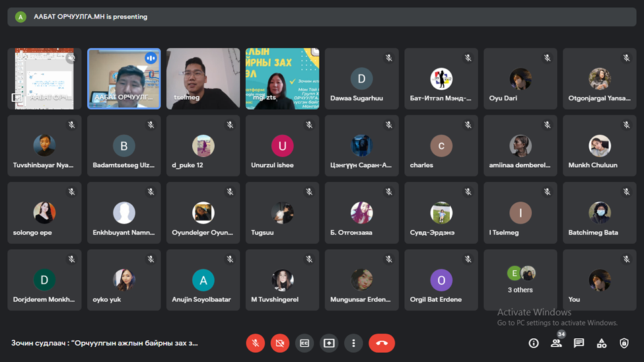Viewport: 644px width, 362px height.
Task: Click Badamtsetseg Ulz's B avatar
Action: [x=124, y=145]
